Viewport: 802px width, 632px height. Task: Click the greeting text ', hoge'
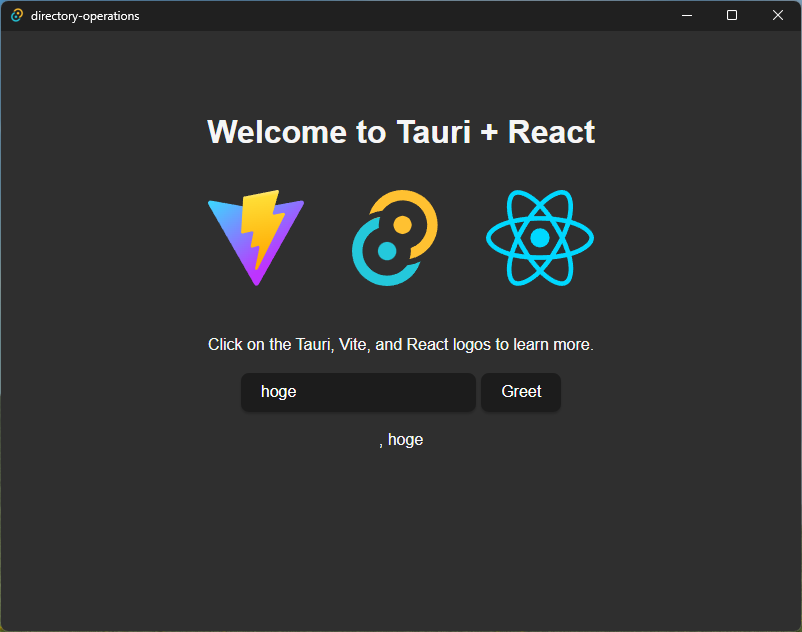click(402, 439)
